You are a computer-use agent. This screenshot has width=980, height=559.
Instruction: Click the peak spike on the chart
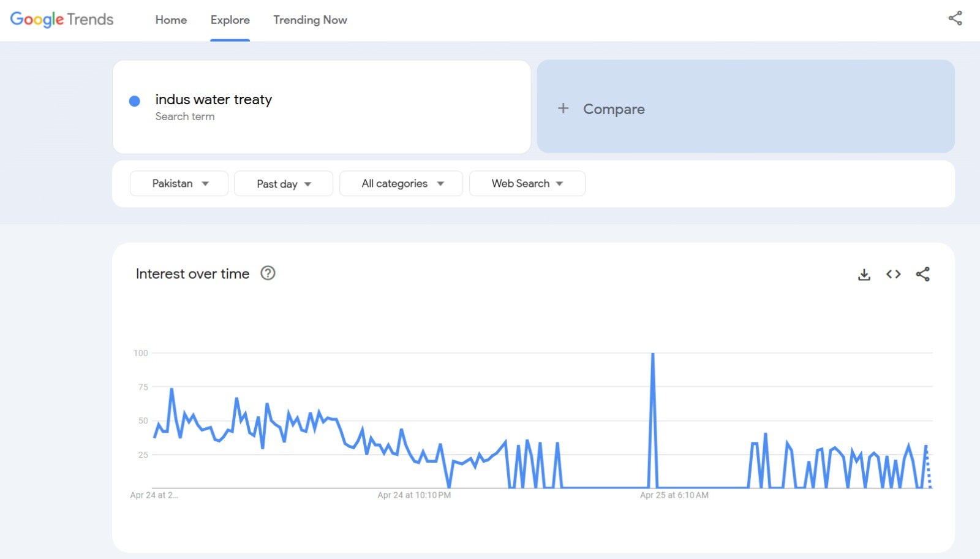click(653, 354)
